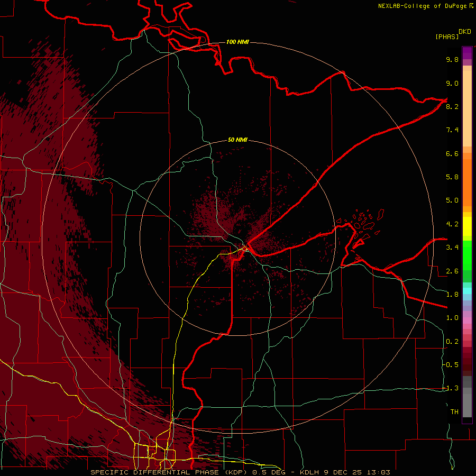The image size is (476, 476).
Task: Click the 4.2 value on the color scale
Action: tap(452, 224)
